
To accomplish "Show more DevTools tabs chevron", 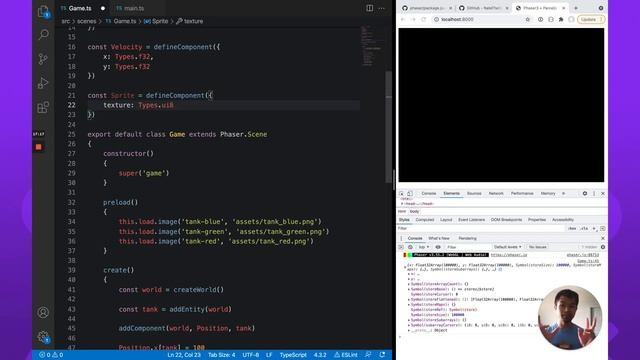I will point(564,193).
